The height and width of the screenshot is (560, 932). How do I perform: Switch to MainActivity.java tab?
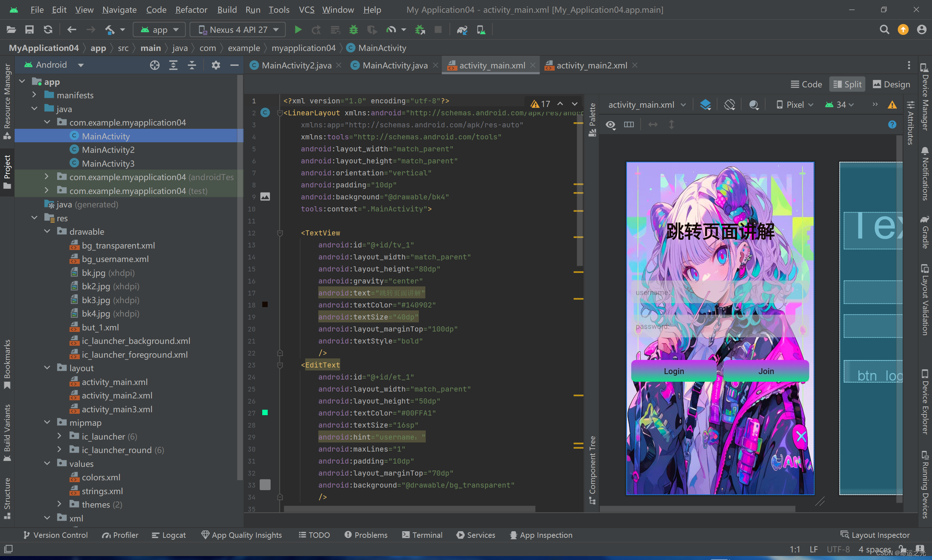395,65
